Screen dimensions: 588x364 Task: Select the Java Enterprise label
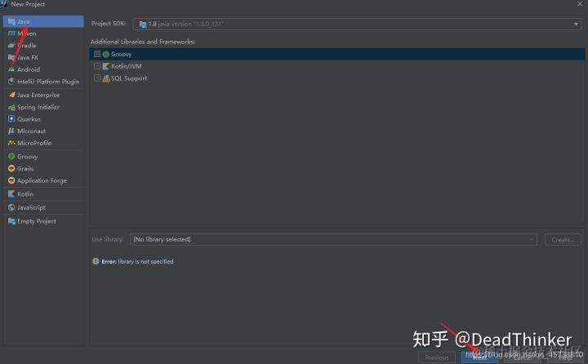pos(38,95)
